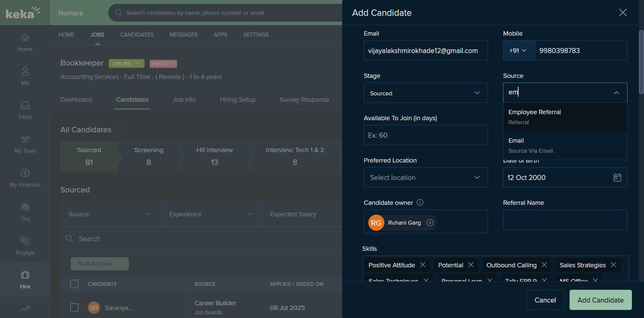The width and height of the screenshot is (644, 318).
Task: Select the Interview: Tech 1 & 2 stage
Action: tap(295, 156)
